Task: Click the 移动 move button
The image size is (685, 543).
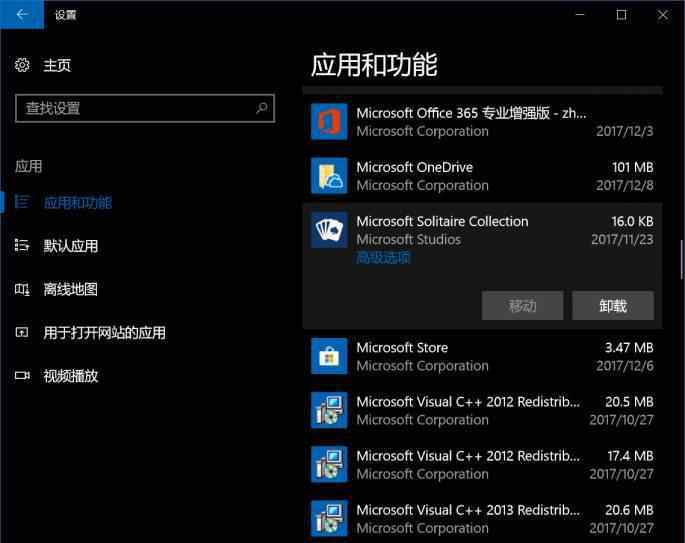Action: point(522,305)
